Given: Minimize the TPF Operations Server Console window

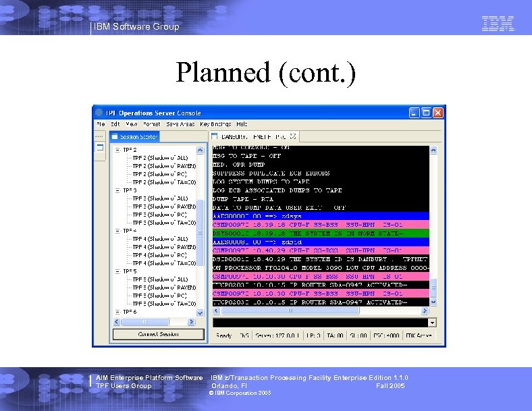Looking at the screenshot, I should (x=415, y=113).
